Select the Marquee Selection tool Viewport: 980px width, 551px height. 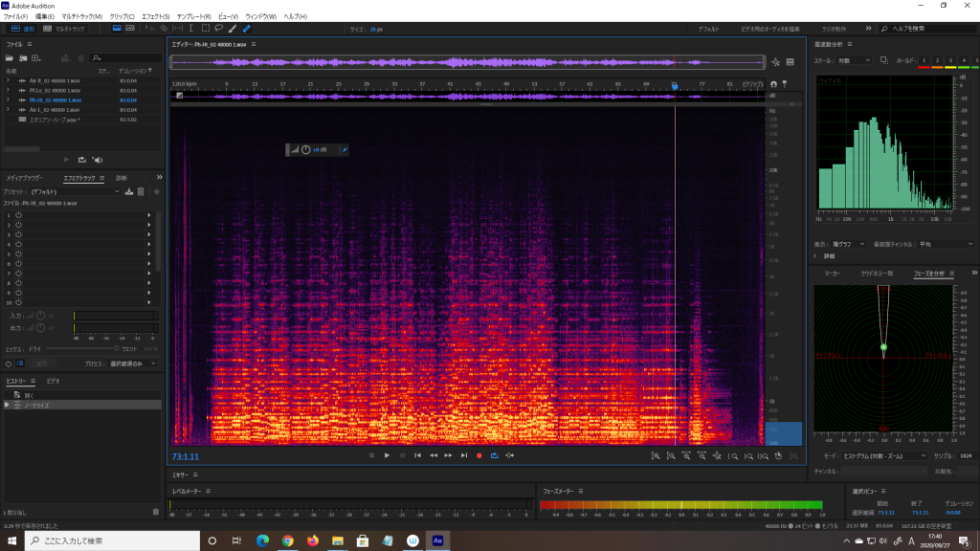[x=205, y=29]
